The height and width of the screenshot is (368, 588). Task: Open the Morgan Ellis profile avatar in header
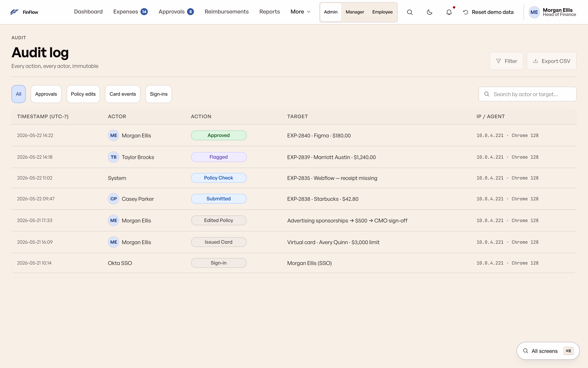coord(534,12)
